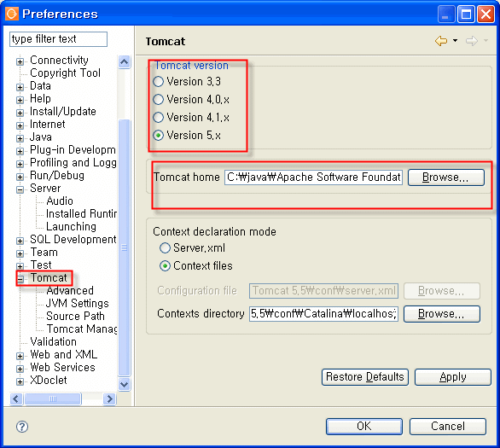Viewport: 500px width, 448px height.
Task: Confirm preferences with OK button
Action: [x=363, y=427]
